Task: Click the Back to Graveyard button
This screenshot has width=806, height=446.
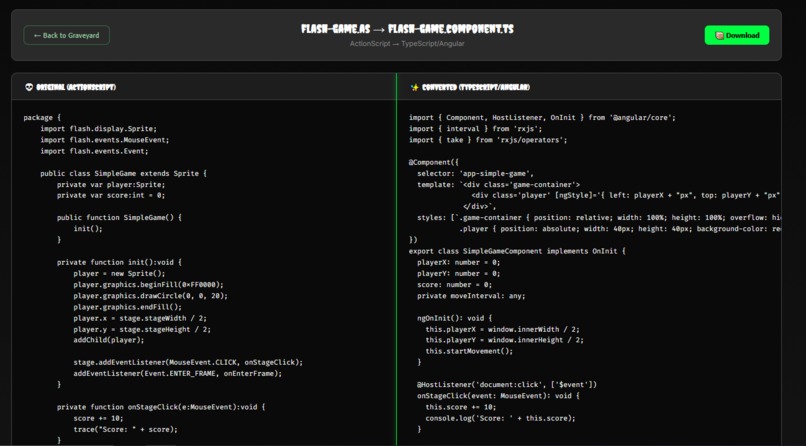Action: coord(66,35)
